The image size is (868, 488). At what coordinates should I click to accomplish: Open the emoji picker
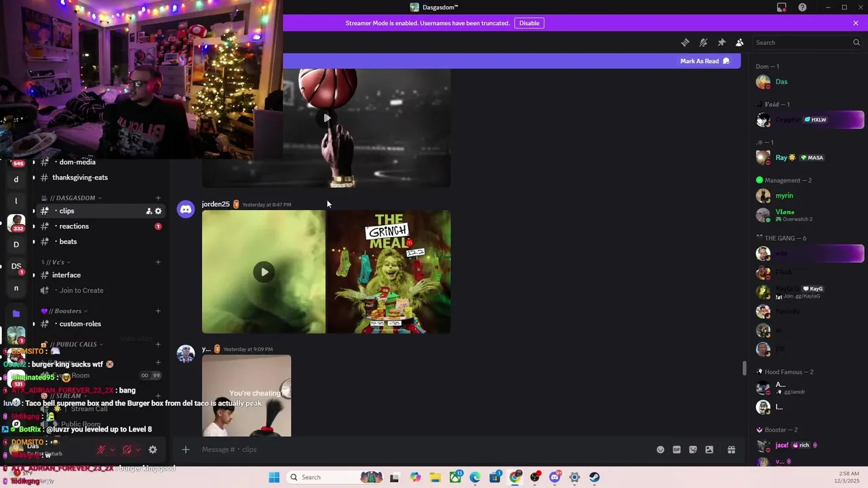tap(660, 449)
